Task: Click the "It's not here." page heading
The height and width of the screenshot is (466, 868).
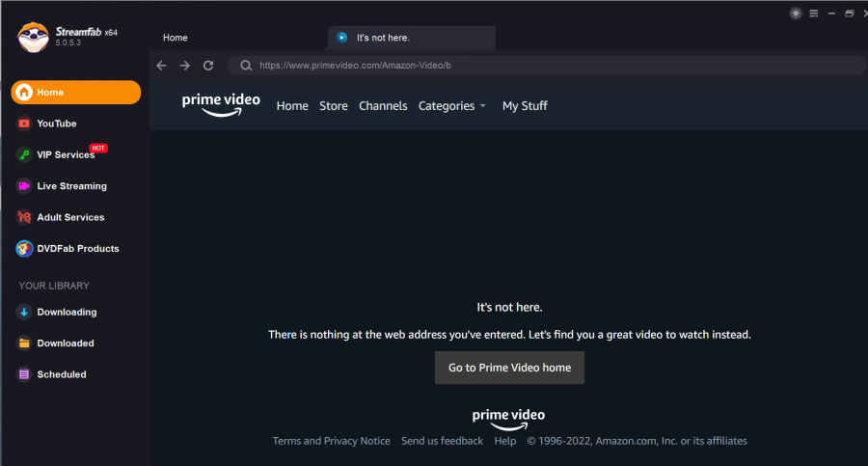Action: 509,307
